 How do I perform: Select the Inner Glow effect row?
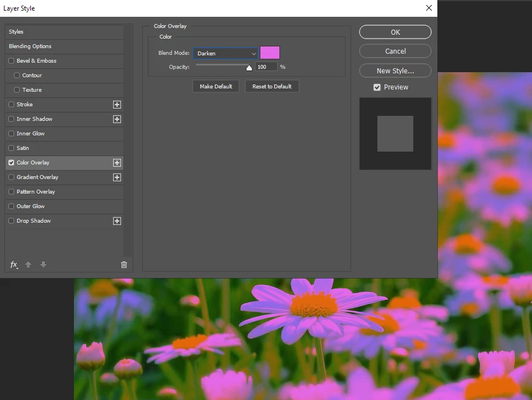64,134
